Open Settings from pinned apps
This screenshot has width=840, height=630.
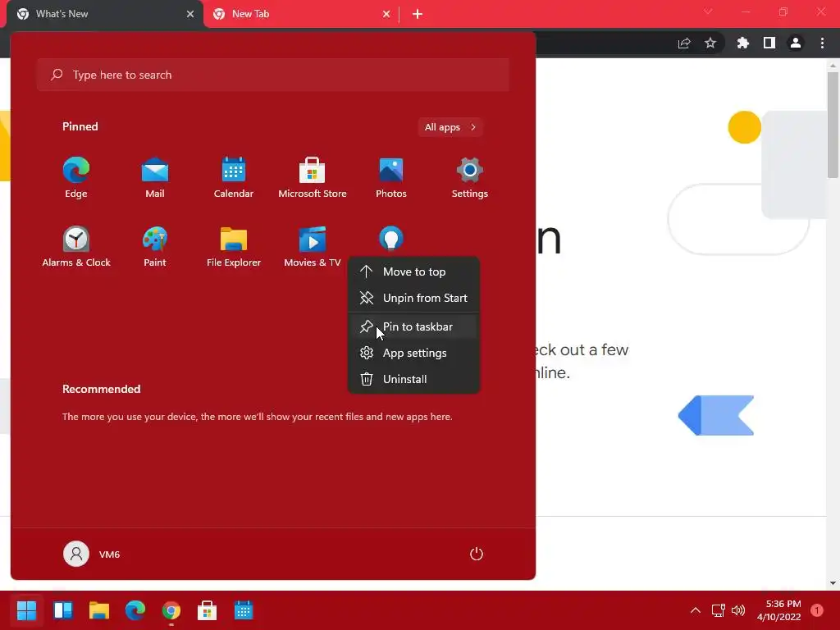470,178
